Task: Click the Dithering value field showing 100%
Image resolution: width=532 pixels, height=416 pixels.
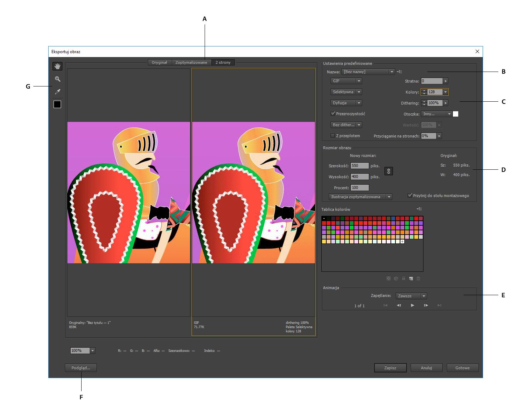Action: [x=435, y=103]
